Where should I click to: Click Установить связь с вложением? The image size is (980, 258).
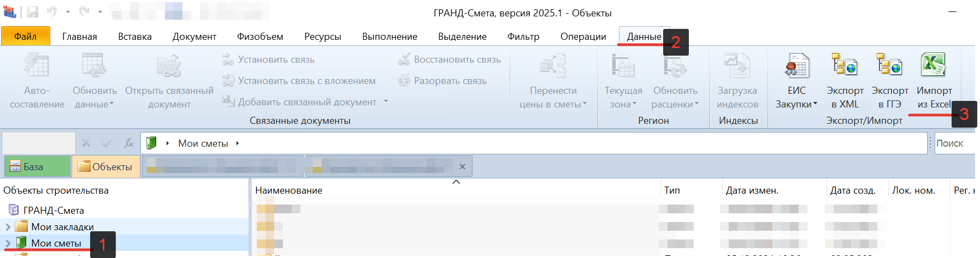[x=299, y=81]
